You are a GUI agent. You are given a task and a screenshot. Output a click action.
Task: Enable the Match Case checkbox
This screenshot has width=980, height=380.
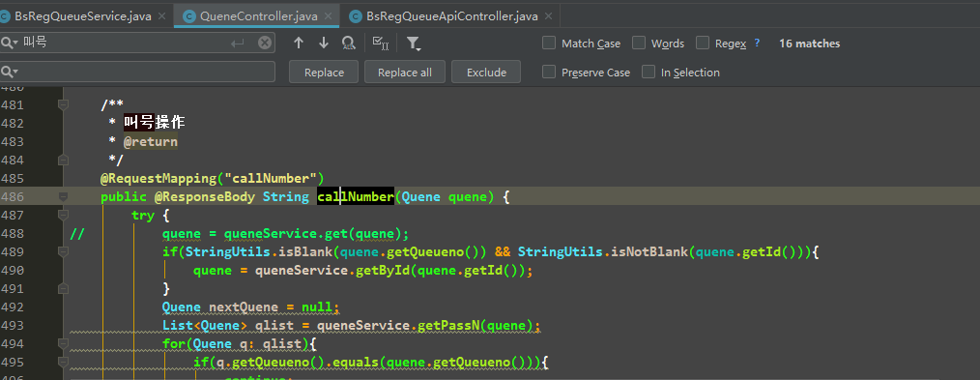549,43
